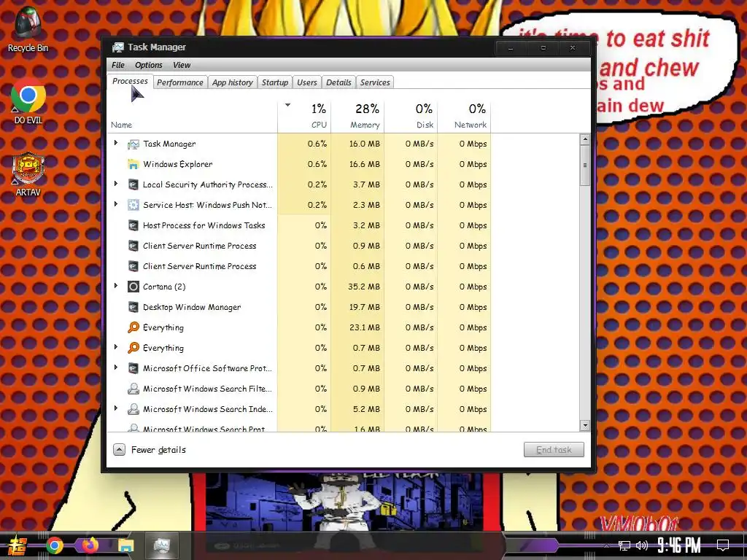Click the Windows Explorer process icon

click(x=133, y=164)
